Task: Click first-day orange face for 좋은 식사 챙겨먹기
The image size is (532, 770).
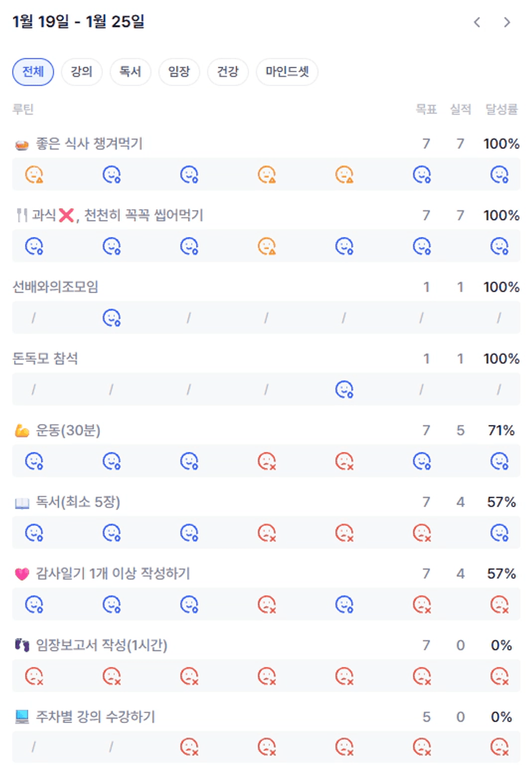Action: click(x=34, y=174)
